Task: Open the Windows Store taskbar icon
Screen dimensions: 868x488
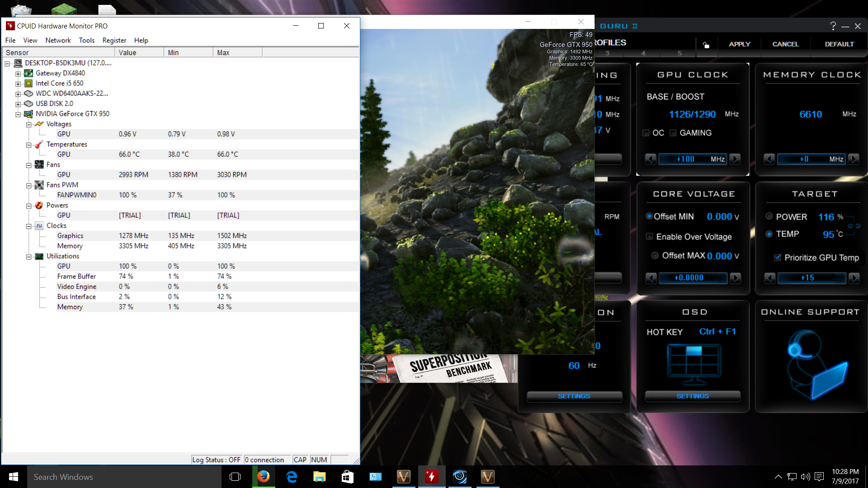Action: [x=347, y=477]
